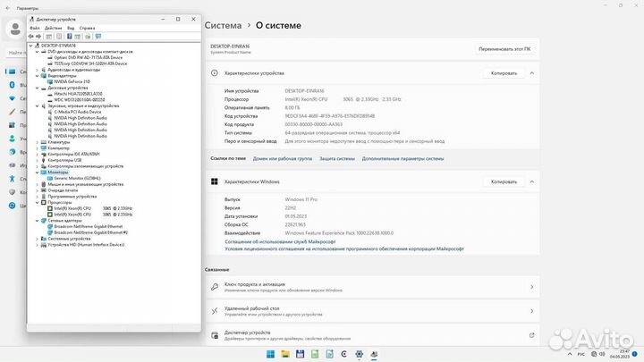Open Apps icon in Settings sidebar

tap(13, 125)
